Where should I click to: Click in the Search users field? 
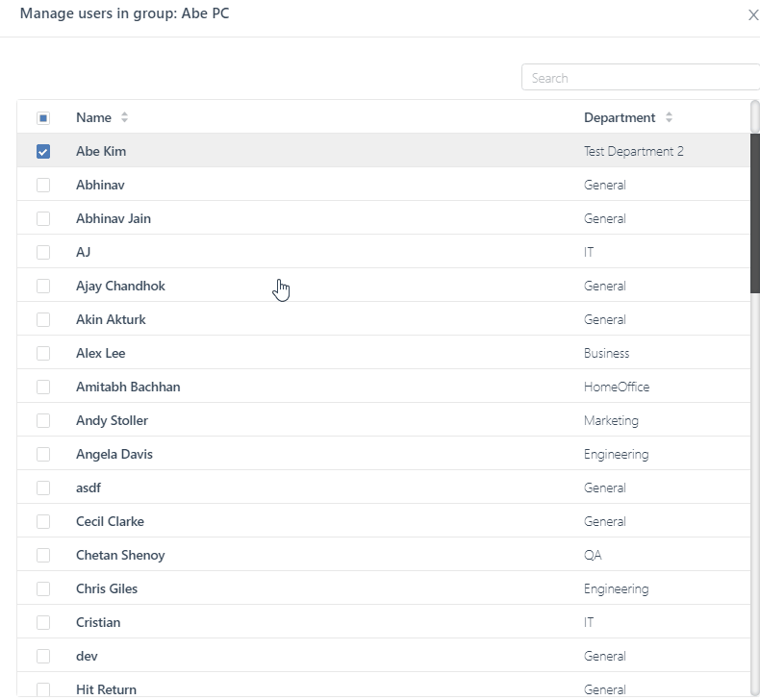(x=639, y=78)
